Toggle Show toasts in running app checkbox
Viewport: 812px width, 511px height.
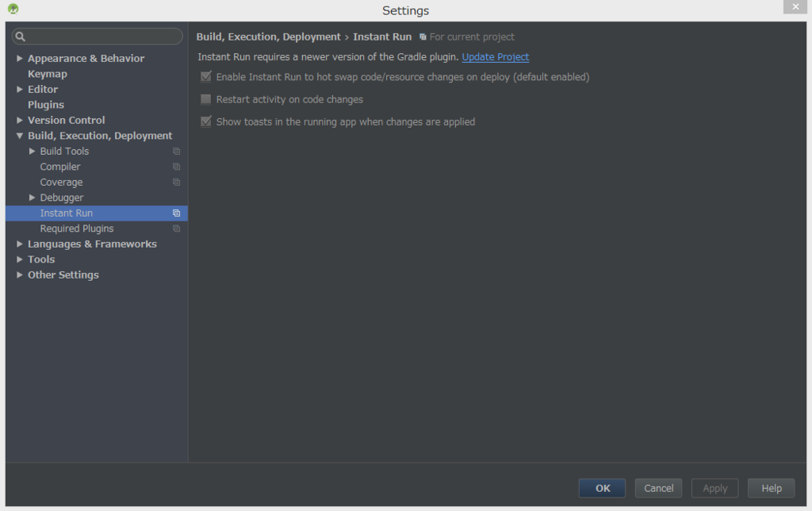205,121
